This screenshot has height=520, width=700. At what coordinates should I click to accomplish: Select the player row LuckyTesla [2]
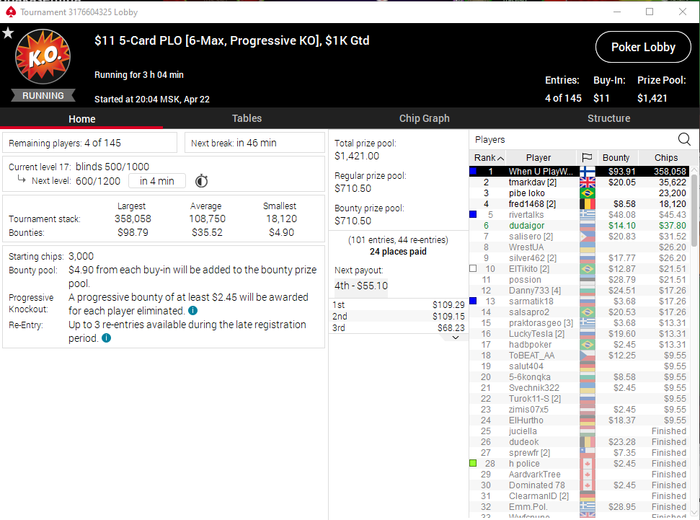tap(579, 333)
